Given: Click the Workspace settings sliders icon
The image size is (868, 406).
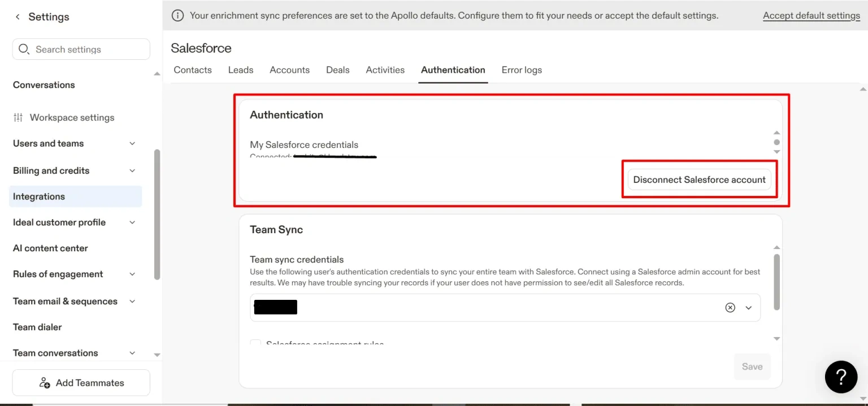Looking at the screenshot, I should pyautogui.click(x=18, y=117).
